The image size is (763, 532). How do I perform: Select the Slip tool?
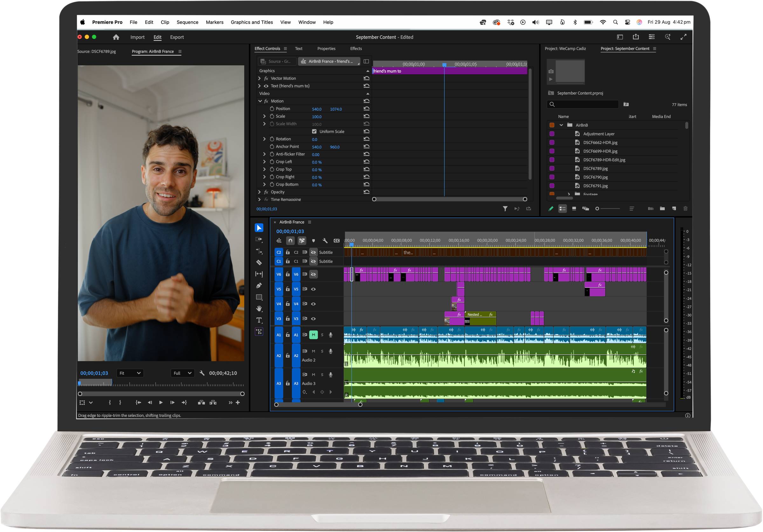(259, 274)
